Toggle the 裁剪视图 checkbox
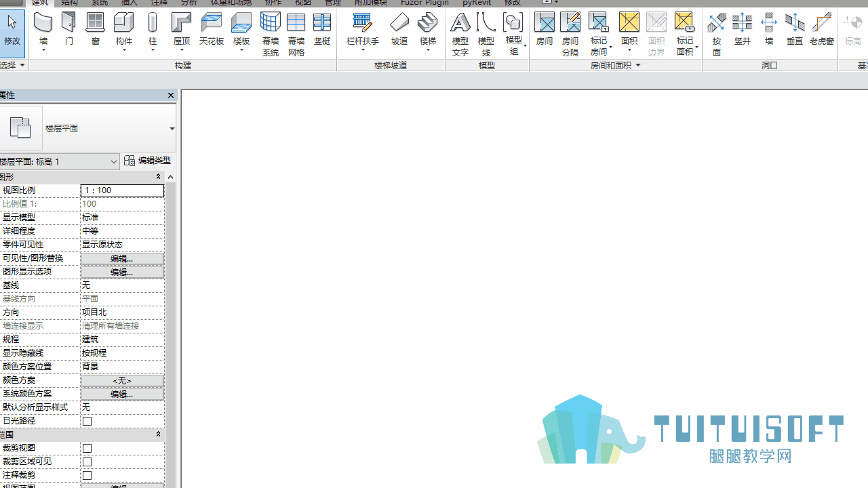The image size is (868, 488). click(x=87, y=448)
